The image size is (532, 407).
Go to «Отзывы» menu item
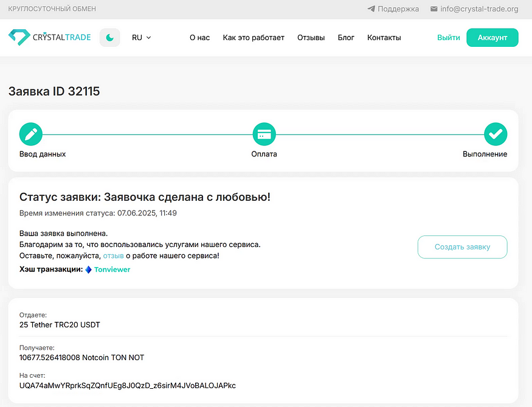[311, 38]
